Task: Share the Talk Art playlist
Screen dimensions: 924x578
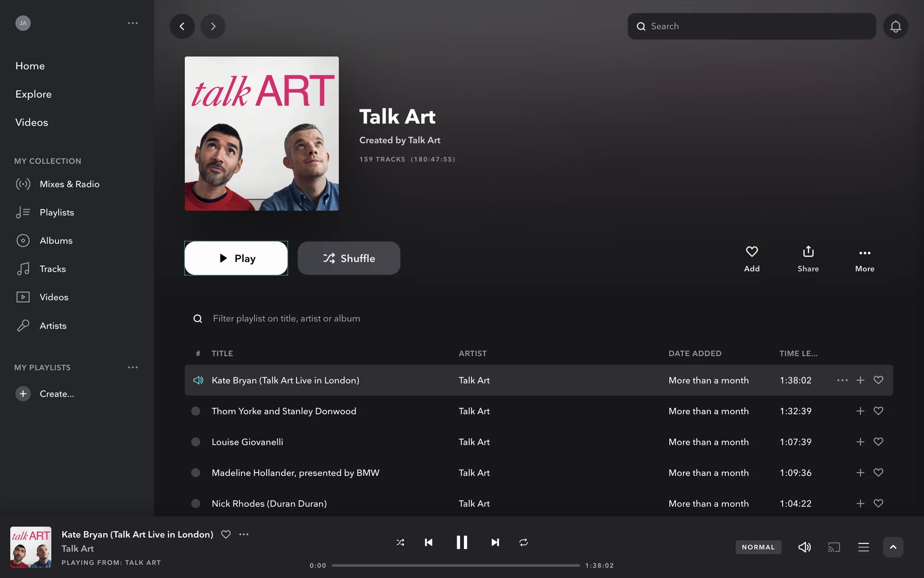Action: pyautogui.click(x=808, y=259)
